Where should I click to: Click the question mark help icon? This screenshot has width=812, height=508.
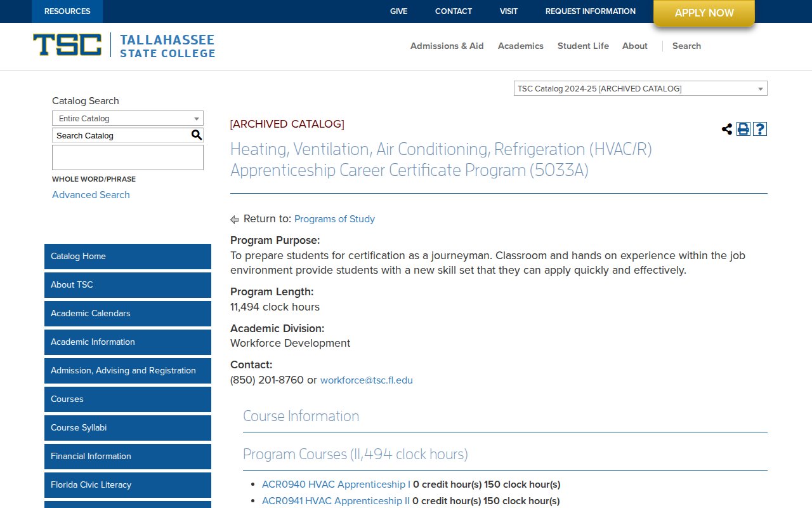coord(759,129)
